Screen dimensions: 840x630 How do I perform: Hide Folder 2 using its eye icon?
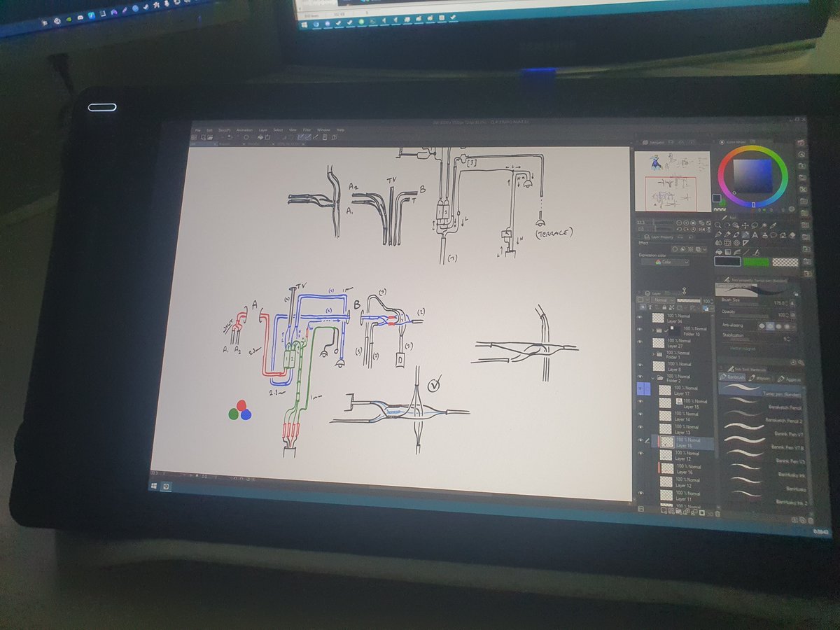(640, 377)
